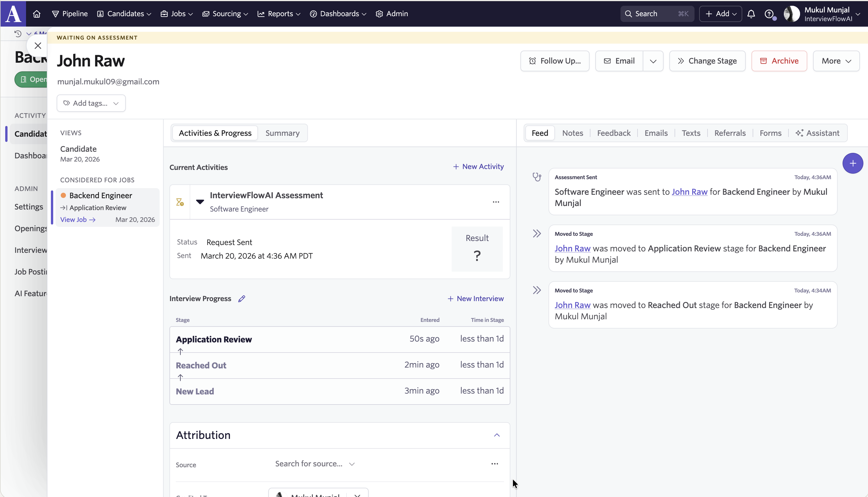Collapse the InterviewFlowAI Assessment triangle
The height and width of the screenshot is (497, 868).
[x=200, y=202]
